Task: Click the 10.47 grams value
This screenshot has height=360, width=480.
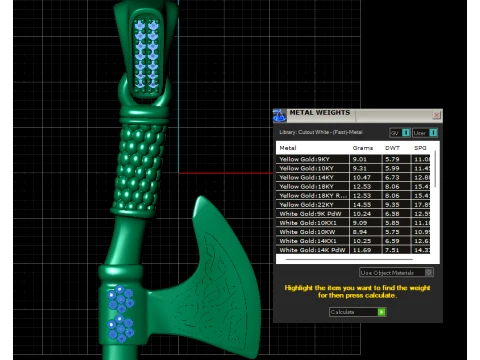Action: (x=361, y=177)
